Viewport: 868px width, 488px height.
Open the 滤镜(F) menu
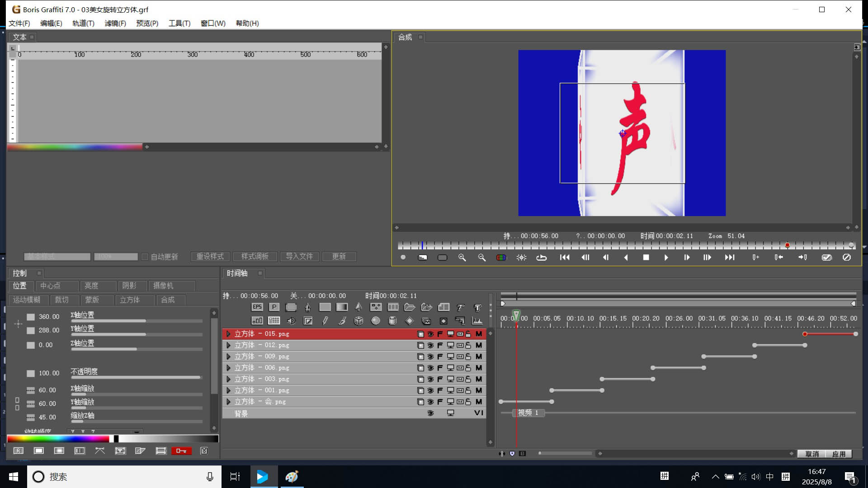coord(115,23)
